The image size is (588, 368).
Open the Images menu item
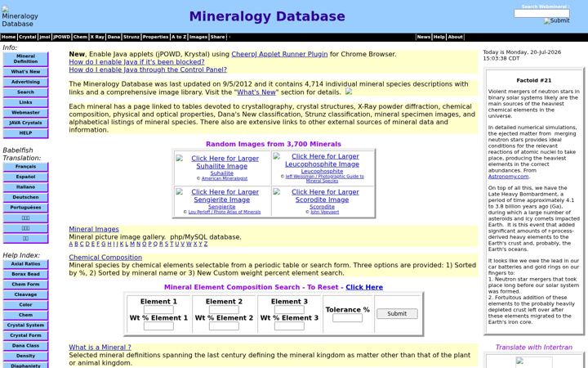tap(198, 37)
